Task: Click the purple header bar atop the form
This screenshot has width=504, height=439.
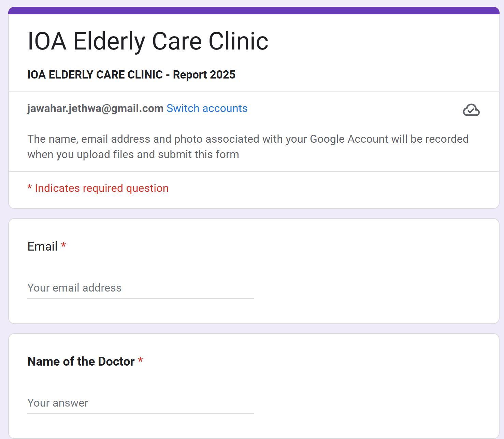Action: (x=254, y=11)
